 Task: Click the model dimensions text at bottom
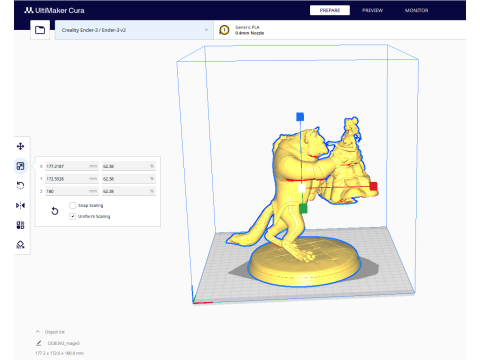(x=59, y=353)
